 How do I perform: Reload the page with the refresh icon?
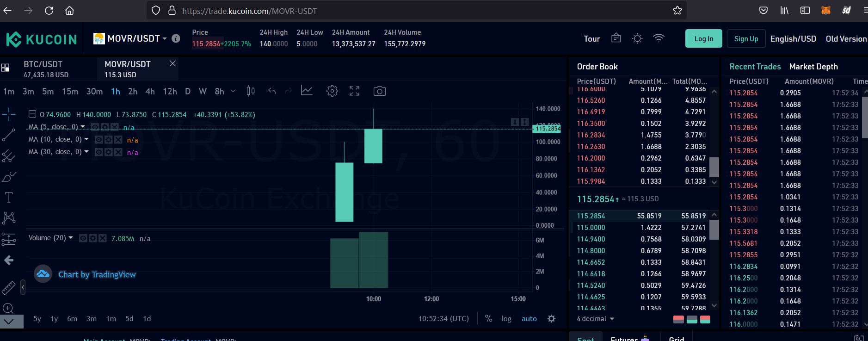click(x=49, y=11)
